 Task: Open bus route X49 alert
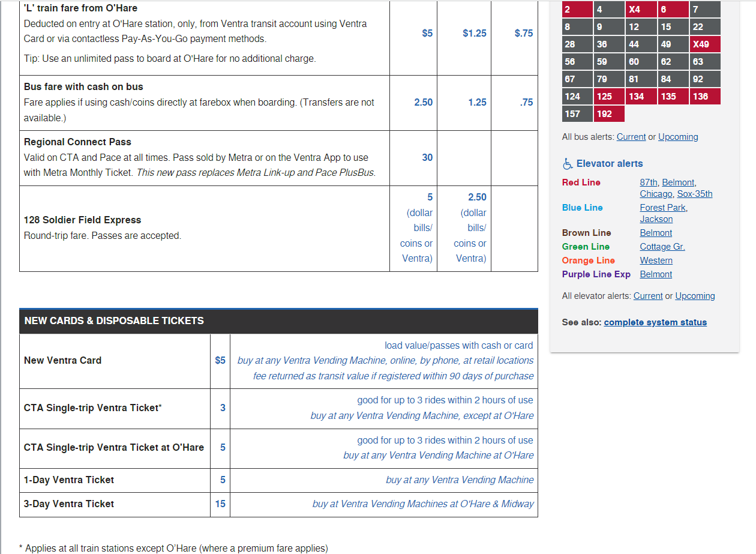point(705,44)
